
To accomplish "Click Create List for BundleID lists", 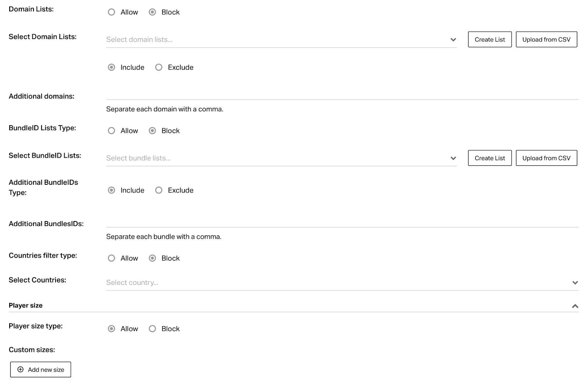I will pyautogui.click(x=490, y=158).
